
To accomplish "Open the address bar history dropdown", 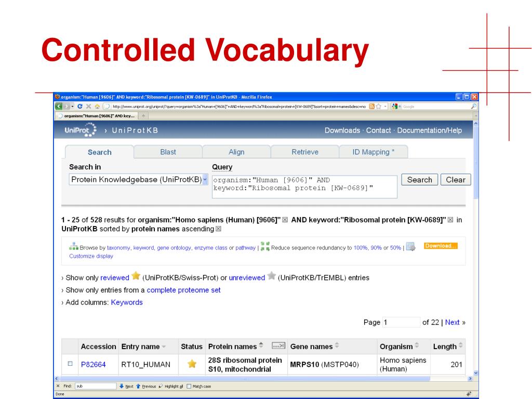I will pyautogui.click(x=385, y=107).
